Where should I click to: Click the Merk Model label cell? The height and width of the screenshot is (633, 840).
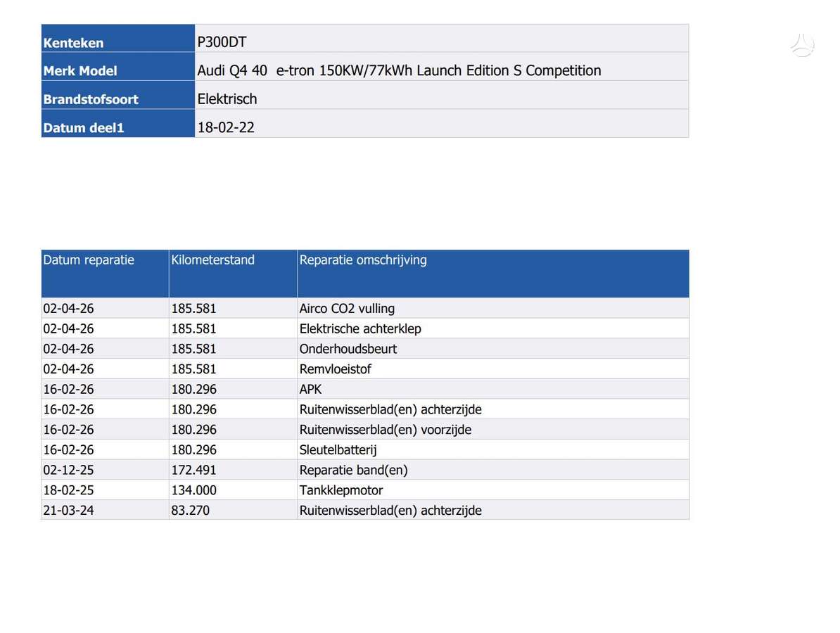click(x=118, y=66)
